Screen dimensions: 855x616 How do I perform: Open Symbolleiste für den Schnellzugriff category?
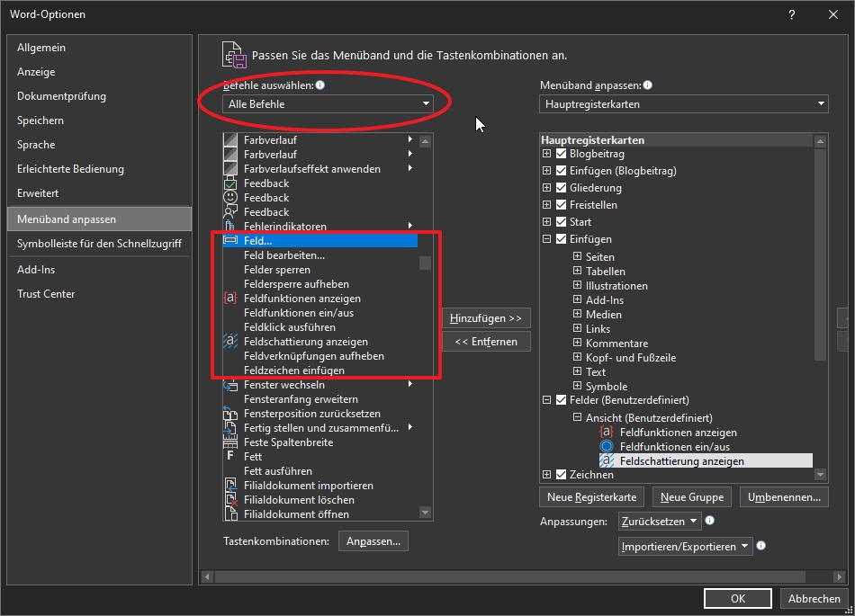99,244
